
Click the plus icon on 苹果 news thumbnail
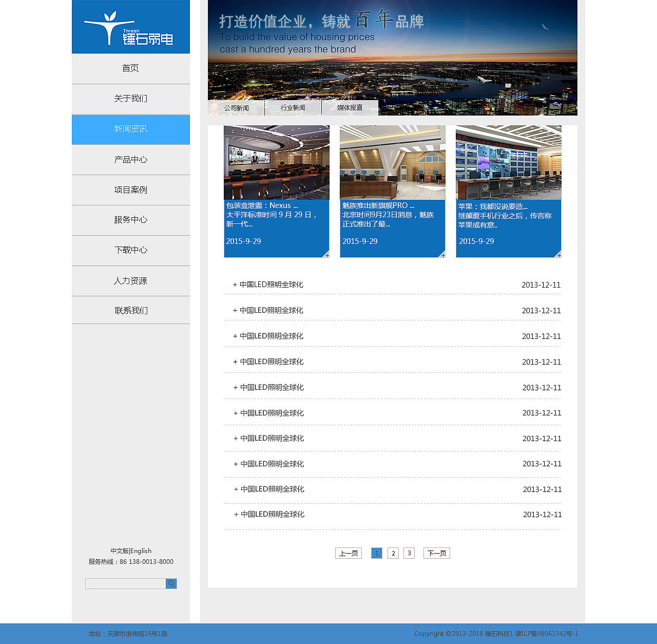558,255
